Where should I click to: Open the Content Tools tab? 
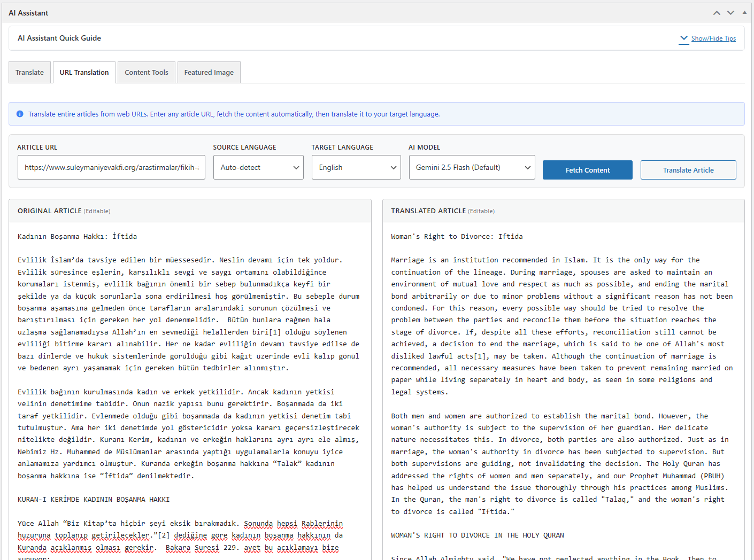point(147,72)
